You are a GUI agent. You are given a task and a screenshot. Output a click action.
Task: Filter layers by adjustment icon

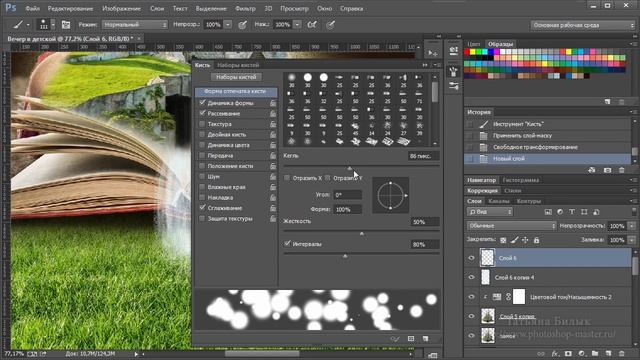pyautogui.click(x=560, y=212)
